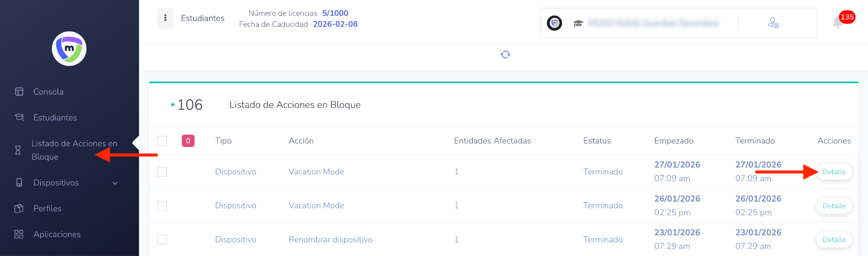Screen dimensions: 868x256
Task: Click the three-dot menu icon beside Estudiantes
Action: coord(165,18)
